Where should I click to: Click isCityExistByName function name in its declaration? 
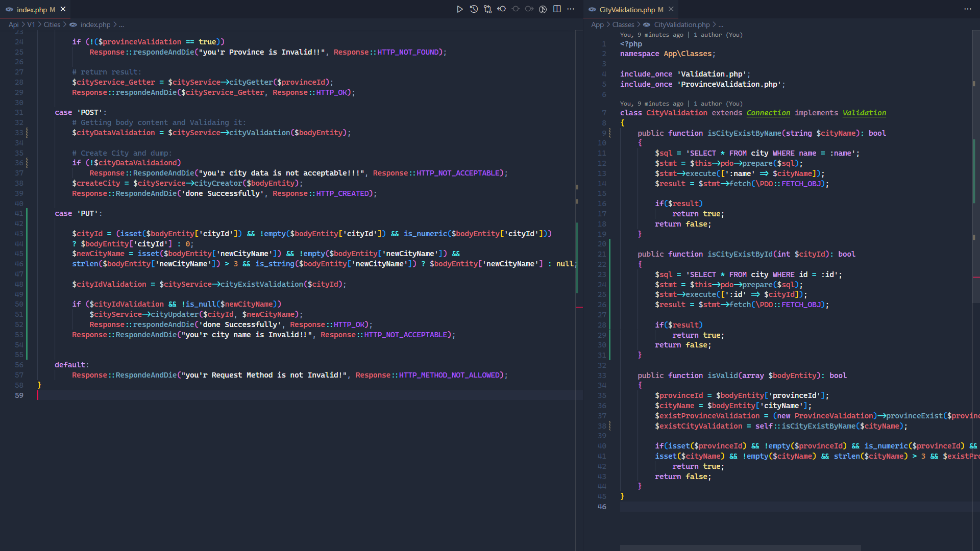click(744, 133)
